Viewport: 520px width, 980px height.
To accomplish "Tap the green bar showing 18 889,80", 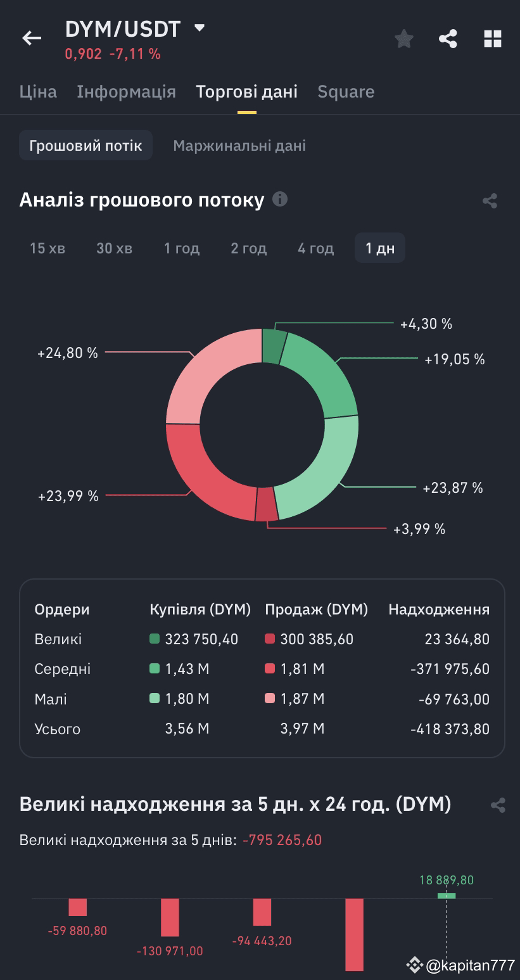I will (x=447, y=896).
